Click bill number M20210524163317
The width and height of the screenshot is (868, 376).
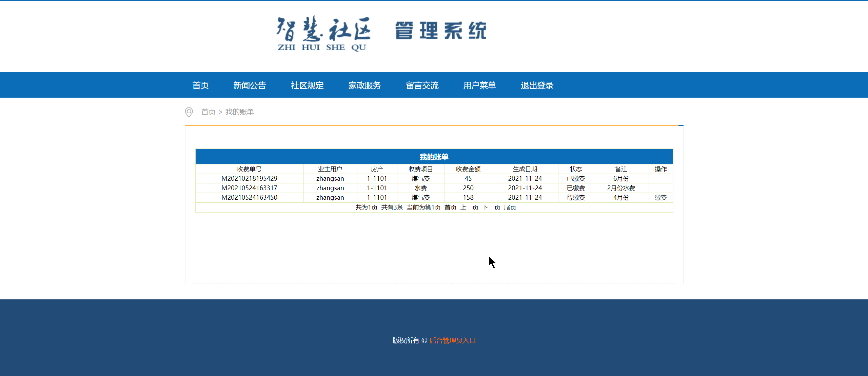(249, 188)
